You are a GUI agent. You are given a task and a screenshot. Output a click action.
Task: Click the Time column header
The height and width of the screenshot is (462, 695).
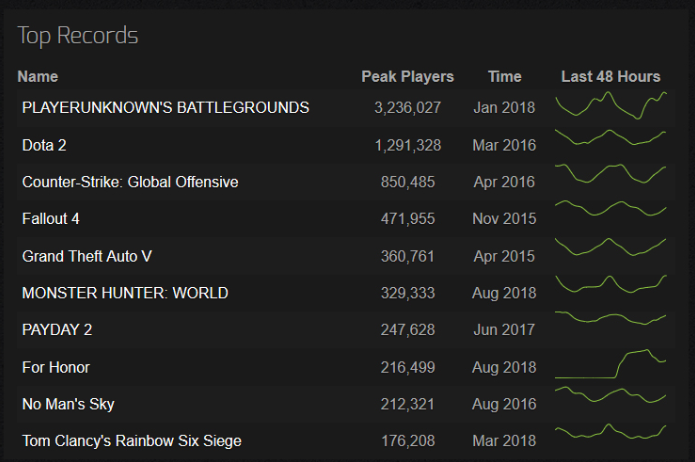click(x=504, y=77)
